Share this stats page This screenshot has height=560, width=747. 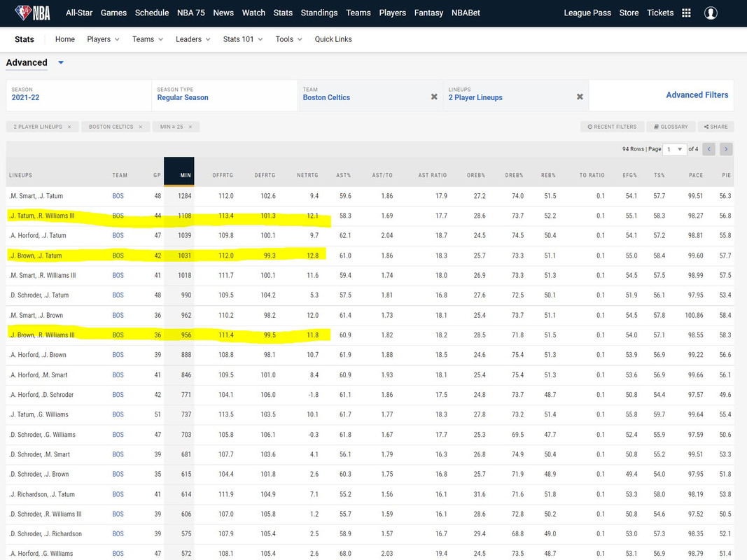pyautogui.click(x=716, y=127)
